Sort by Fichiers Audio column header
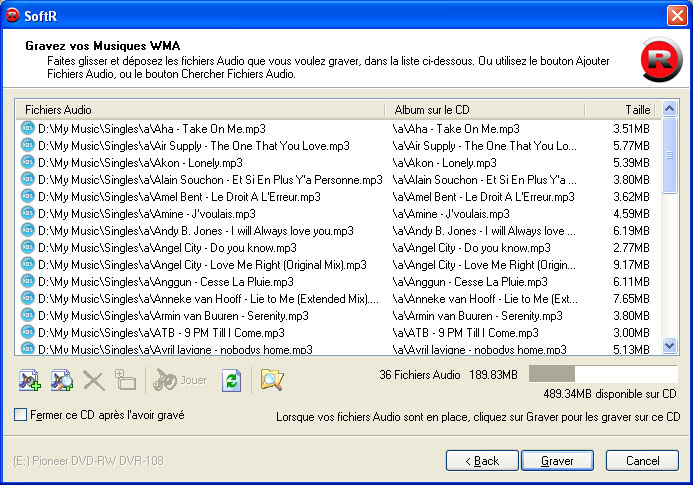693x485 pixels. click(x=200, y=109)
